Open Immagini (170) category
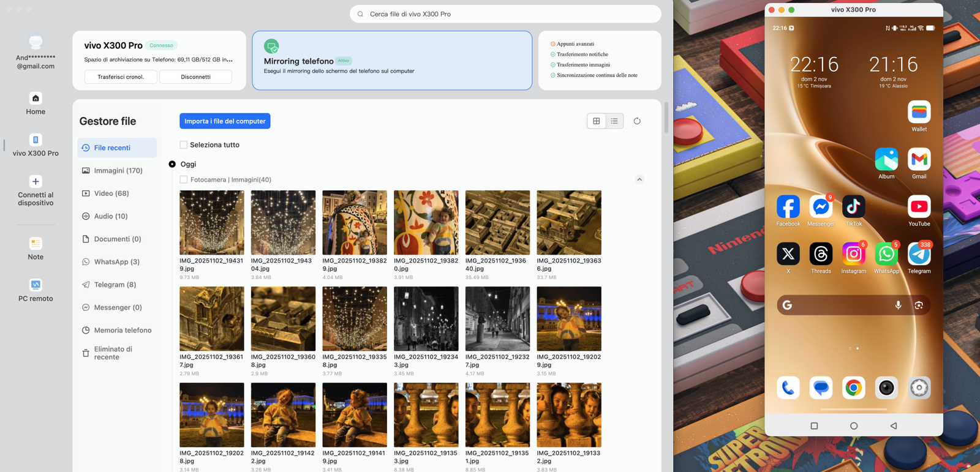Image resolution: width=980 pixels, height=472 pixels. click(x=118, y=171)
